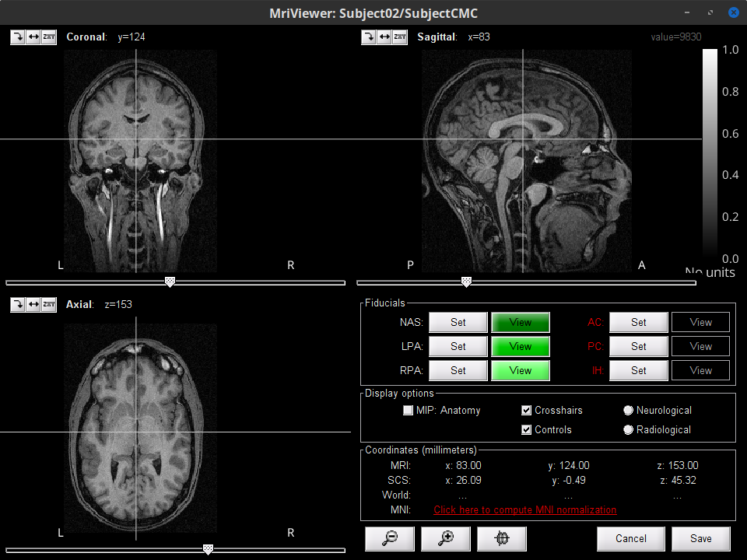View the AC fiducial location
This screenshot has height=560, width=747.
[701, 322]
